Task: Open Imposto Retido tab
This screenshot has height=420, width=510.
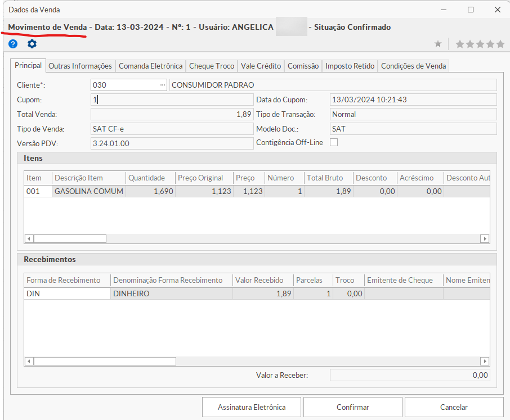Action: click(350, 66)
